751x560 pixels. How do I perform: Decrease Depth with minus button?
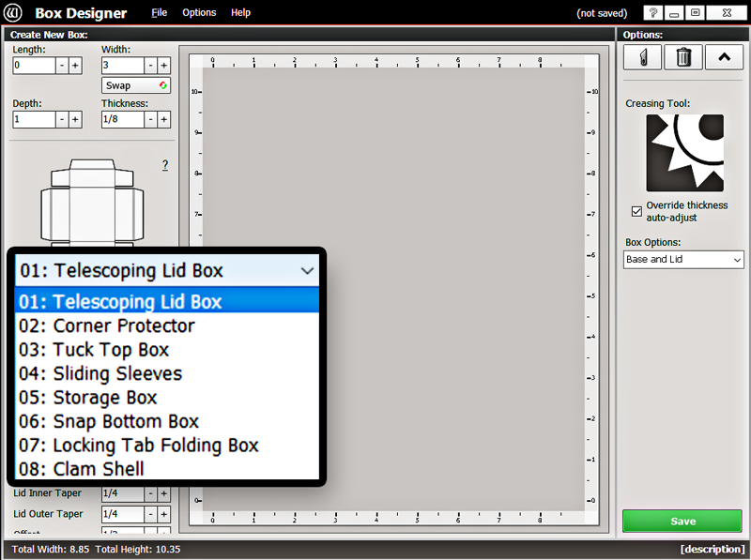62,120
